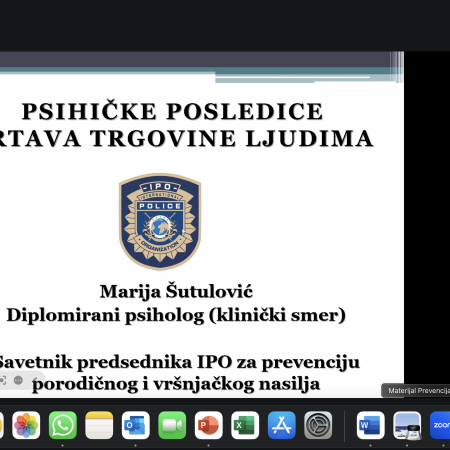This screenshot has height=450, width=450.
Task: Switch to Zoom in the Dock
Action: coord(440,425)
